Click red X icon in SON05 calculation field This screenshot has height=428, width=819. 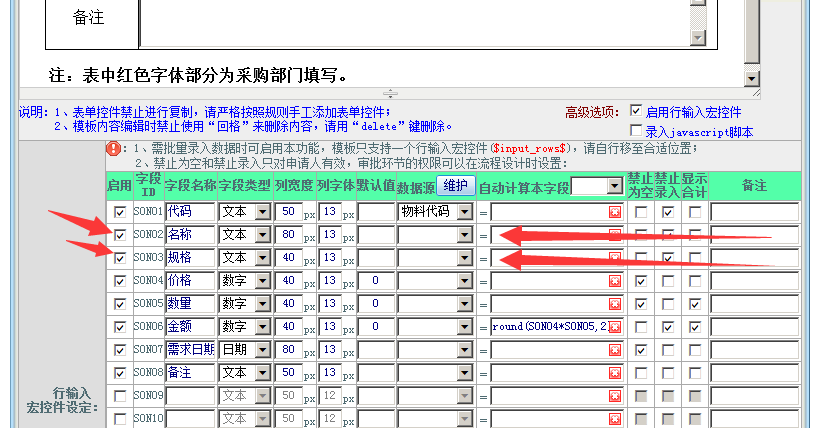coord(614,304)
